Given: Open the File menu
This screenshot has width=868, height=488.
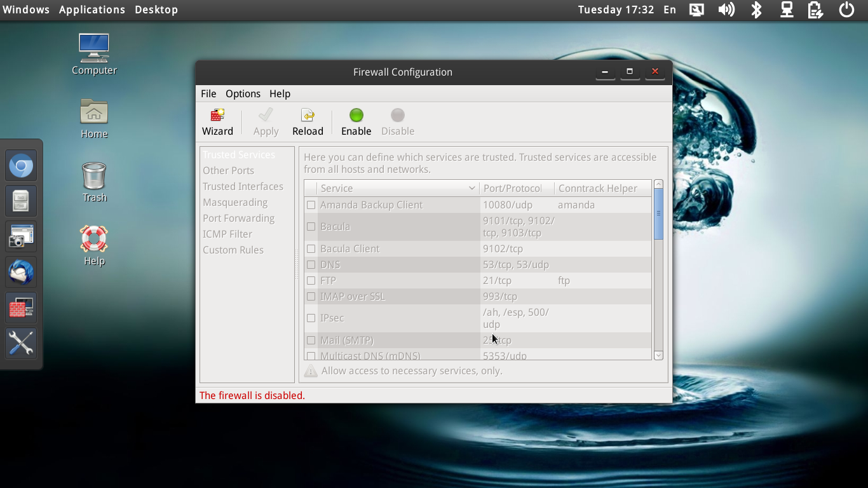Looking at the screenshot, I should click(x=208, y=93).
